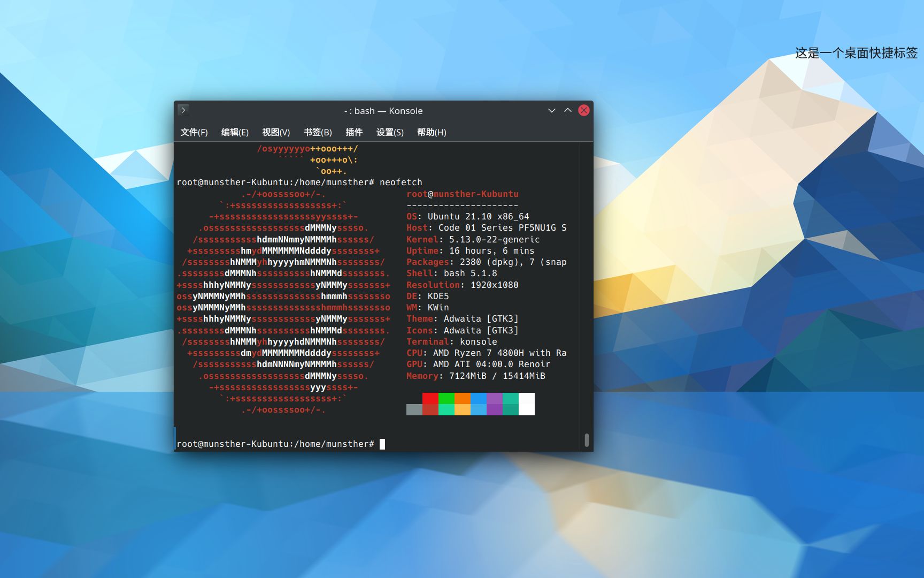Click the "Terminal: konsole" line
924x578 pixels.
point(452,342)
